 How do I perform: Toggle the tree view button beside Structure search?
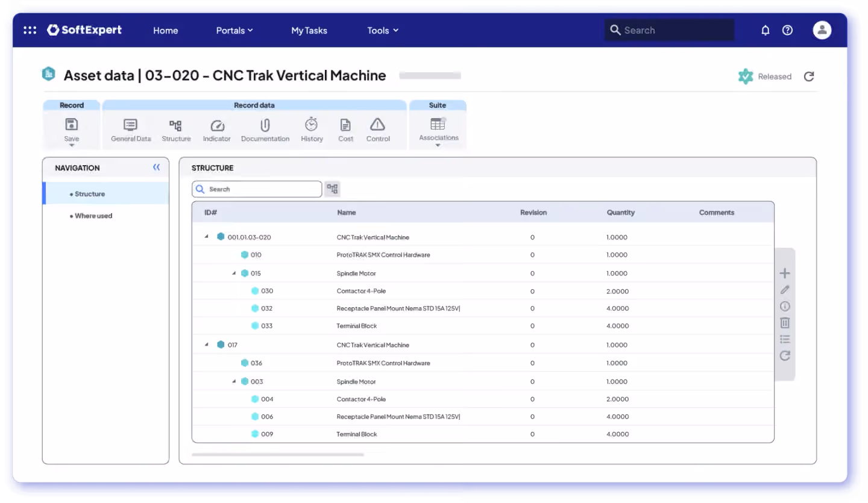pos(333,189)
